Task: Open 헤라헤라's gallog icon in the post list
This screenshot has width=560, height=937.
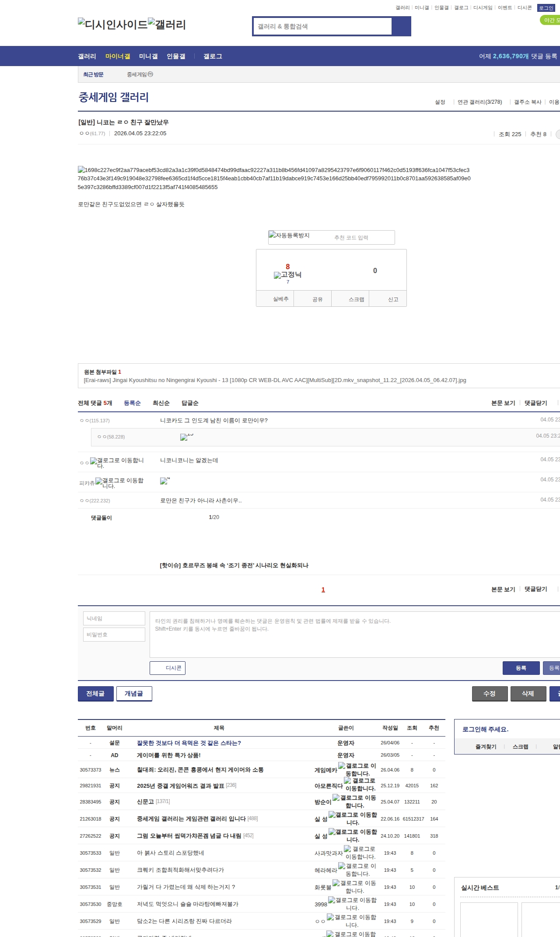Action: 357,870
